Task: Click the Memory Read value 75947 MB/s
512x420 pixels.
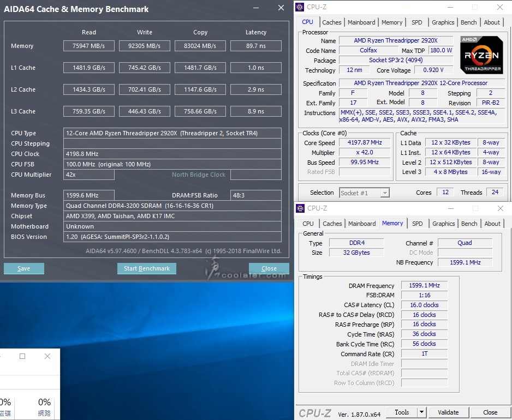Action: point(89,46)
